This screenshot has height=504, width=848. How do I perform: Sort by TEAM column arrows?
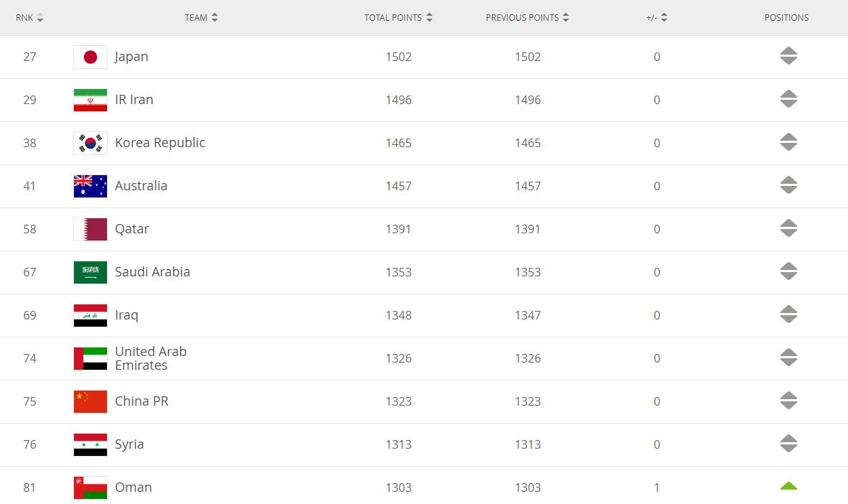(215, 18)
